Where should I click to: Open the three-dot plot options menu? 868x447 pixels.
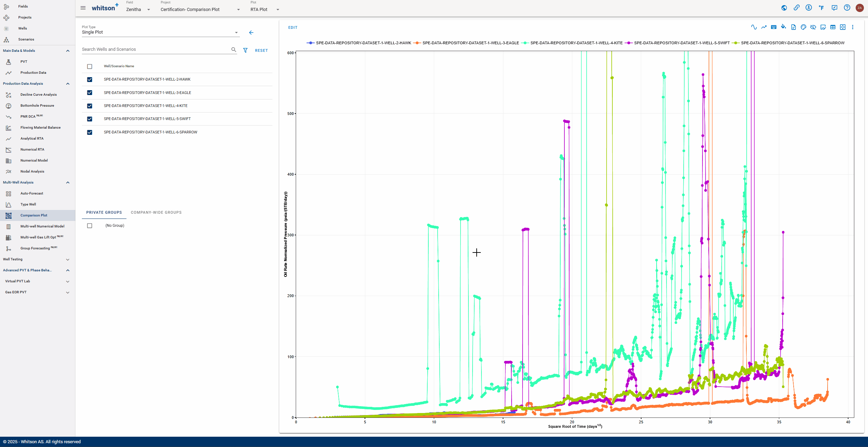pyautogui.click(x=853, y=27)
